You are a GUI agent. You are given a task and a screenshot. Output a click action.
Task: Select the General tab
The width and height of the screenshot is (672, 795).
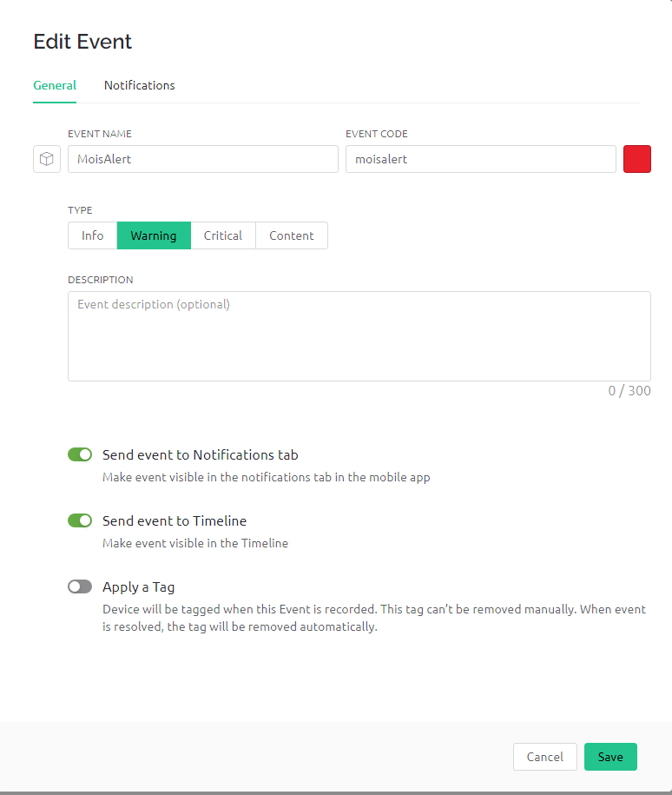(55, 85)
